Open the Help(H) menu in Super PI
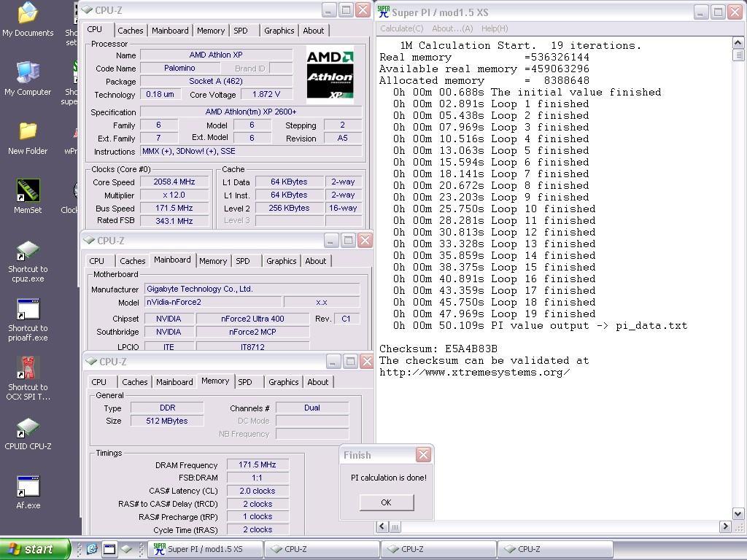747x560 pixels. (495, 28)
